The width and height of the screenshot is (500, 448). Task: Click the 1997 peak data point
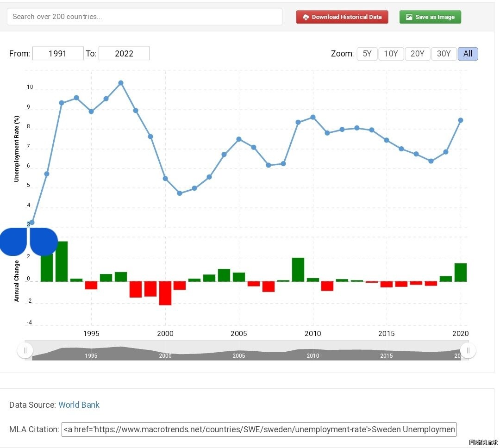click(121, 83)
